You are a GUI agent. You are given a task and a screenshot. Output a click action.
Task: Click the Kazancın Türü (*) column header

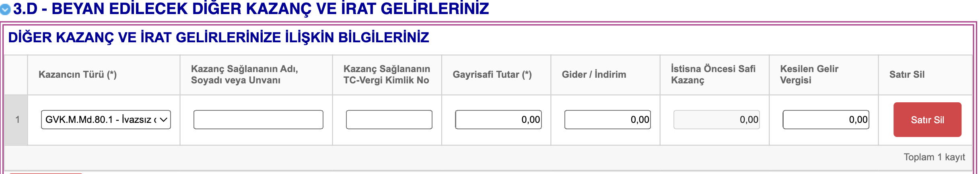coord(78,75)
